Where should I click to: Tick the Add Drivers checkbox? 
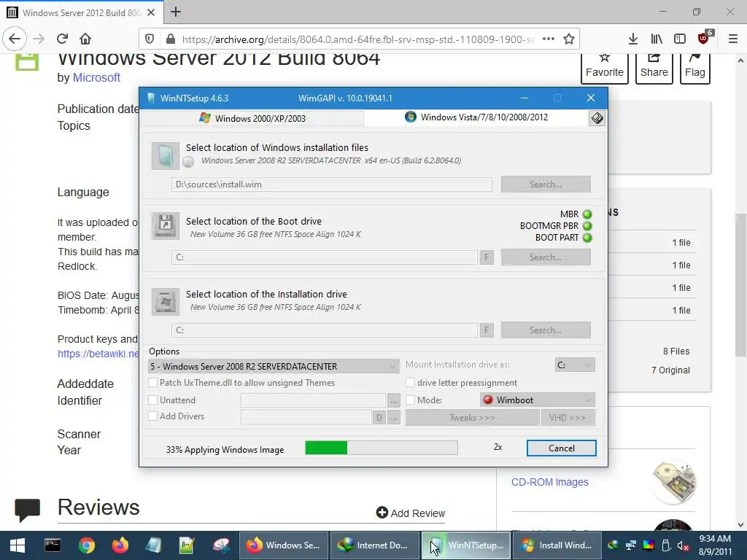tap(153, 416)
